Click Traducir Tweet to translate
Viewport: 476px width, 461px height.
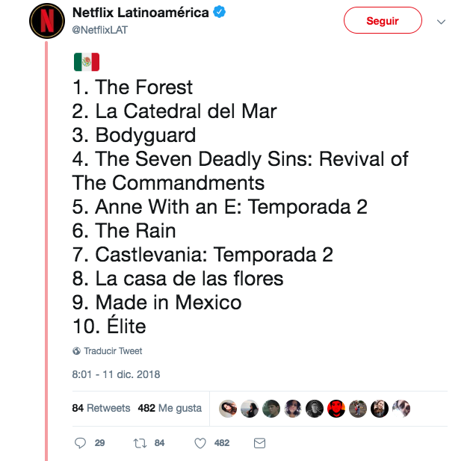[112, 351]
